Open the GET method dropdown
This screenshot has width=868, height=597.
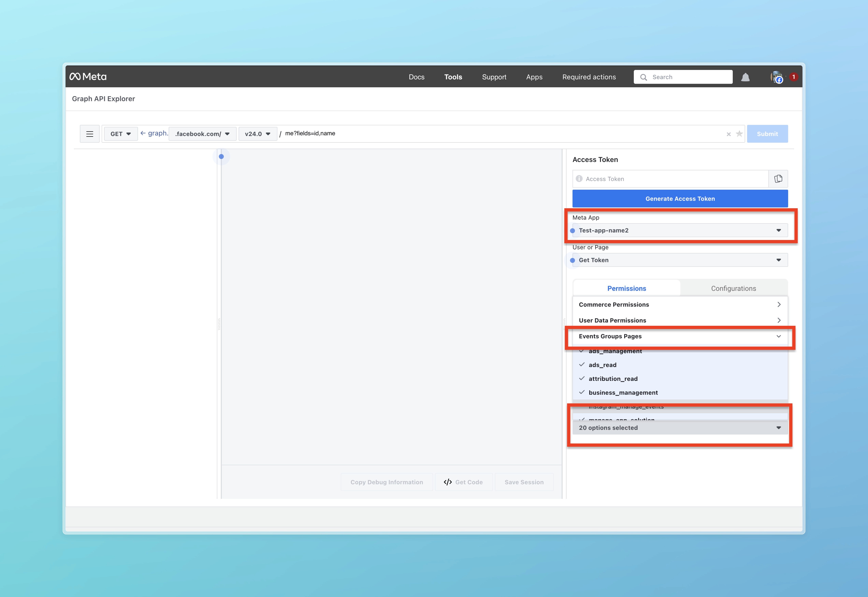coord(120,134)
